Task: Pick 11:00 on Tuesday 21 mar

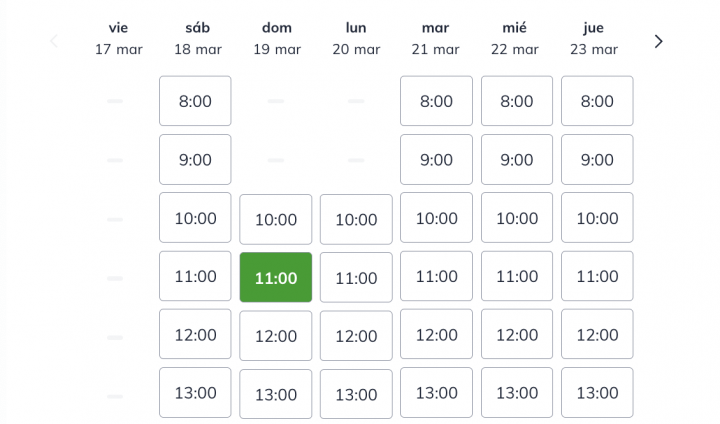Action: click(x=436, y=276)
